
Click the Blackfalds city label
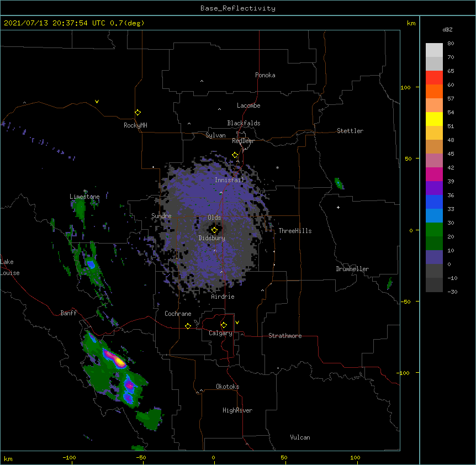point(244,123)
